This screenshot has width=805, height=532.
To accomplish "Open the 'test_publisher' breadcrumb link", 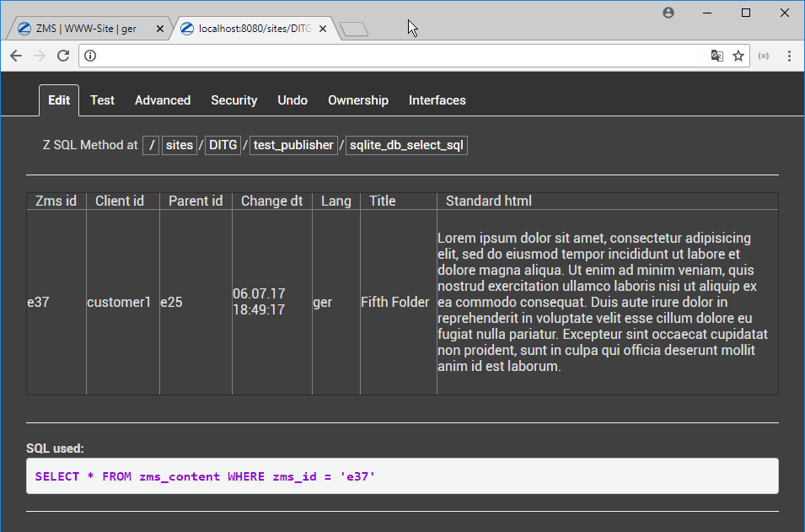I will 293,145.
